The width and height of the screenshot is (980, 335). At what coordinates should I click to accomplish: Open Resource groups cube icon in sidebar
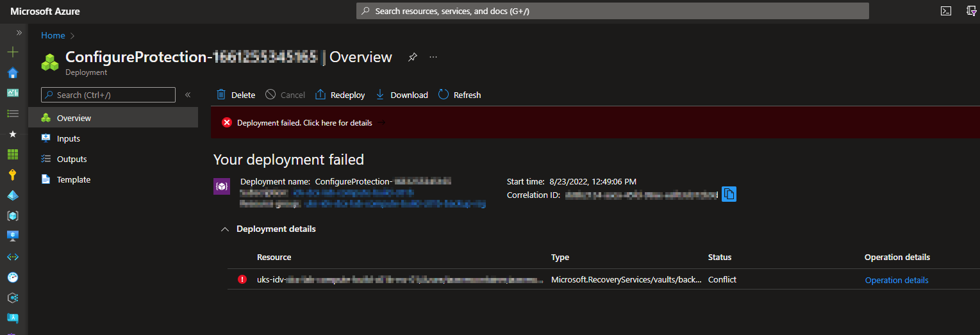(x=13, y=216)
